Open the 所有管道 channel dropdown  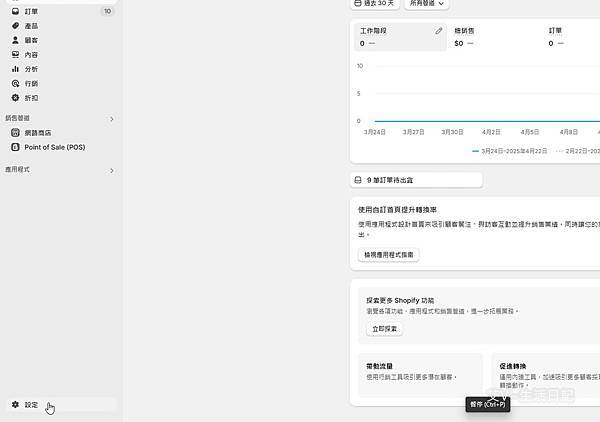click(427, 3)
